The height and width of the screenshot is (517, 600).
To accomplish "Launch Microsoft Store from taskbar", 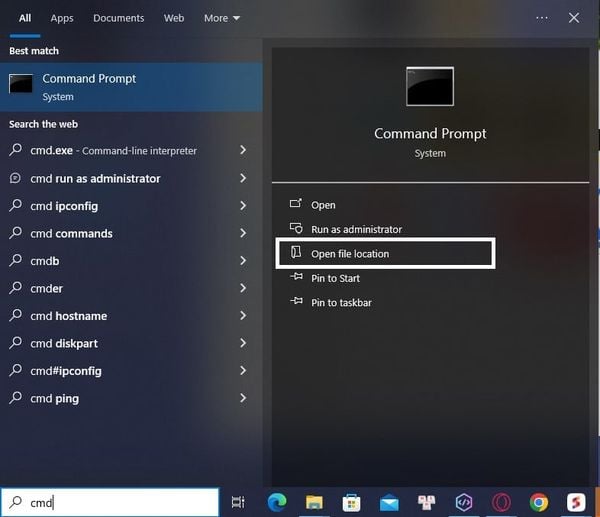I will click(351, 502).
